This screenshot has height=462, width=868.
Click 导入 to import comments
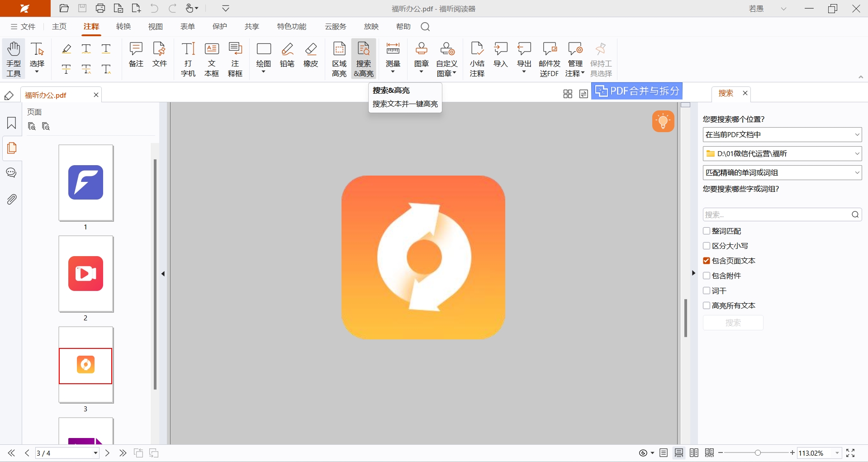pos(501,55)
